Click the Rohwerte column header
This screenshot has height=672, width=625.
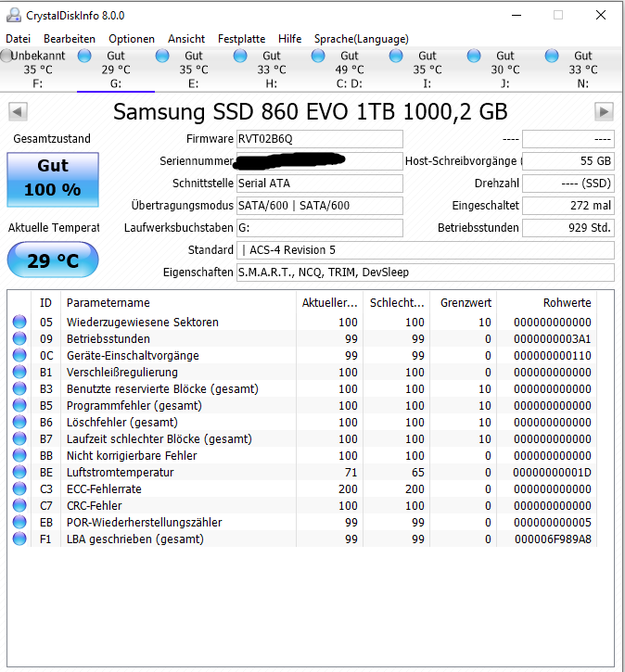coord(546,303)
